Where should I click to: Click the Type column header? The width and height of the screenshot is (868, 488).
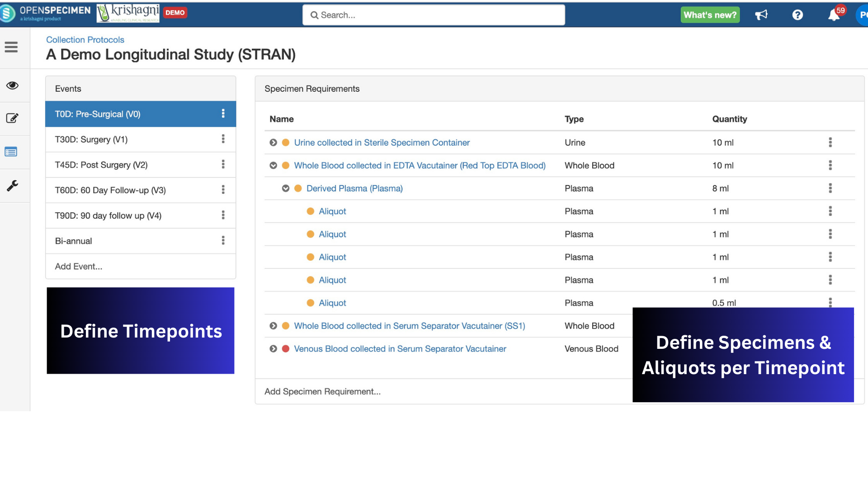coord(574,119)
